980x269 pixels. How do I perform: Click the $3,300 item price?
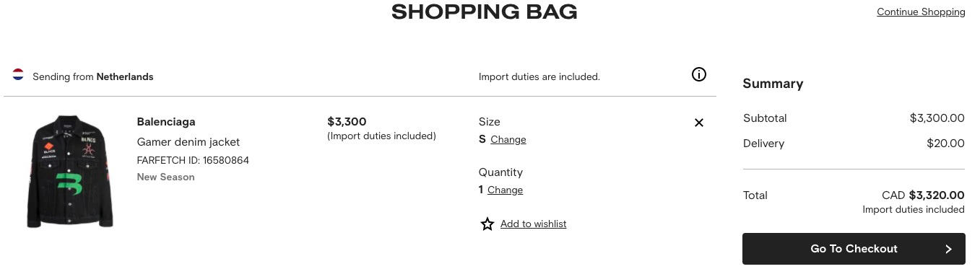click(x=347, y=121)
